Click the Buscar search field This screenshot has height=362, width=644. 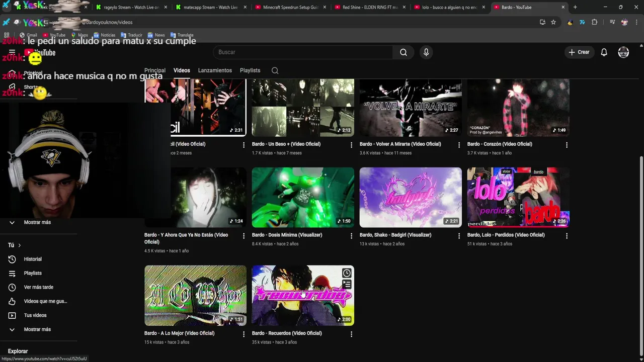[x=303, y=52]
